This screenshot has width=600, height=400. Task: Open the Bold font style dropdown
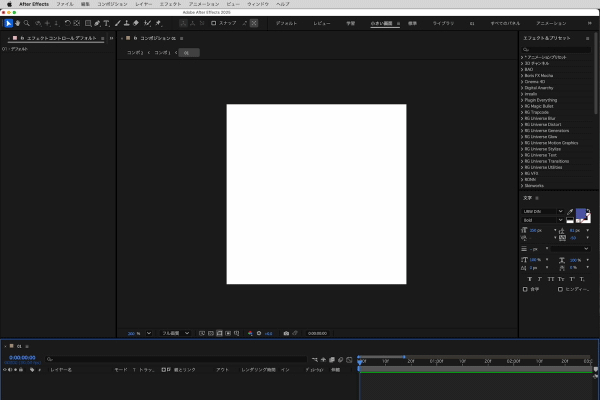pyautogui.click(x=543, y=220)
